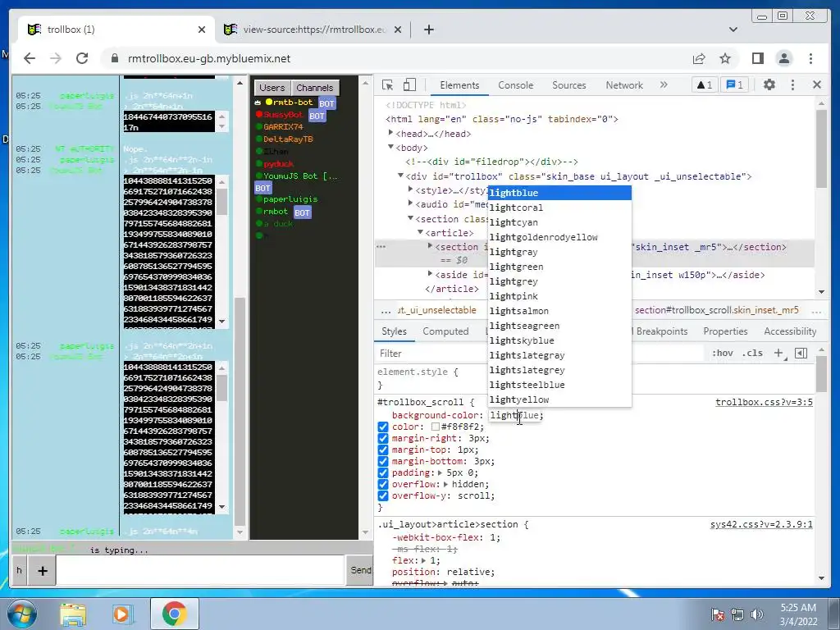Open the Chrome profile avatar

click(x=783, y=58)
